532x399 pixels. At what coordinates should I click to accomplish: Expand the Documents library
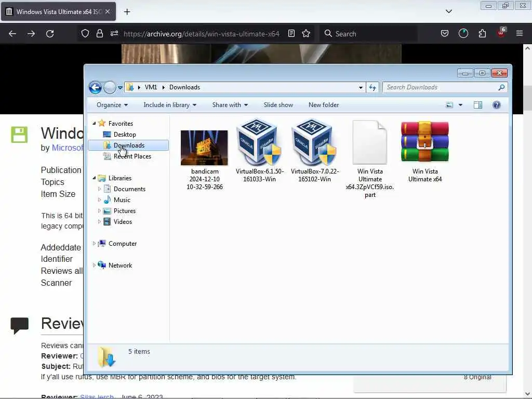99,189
